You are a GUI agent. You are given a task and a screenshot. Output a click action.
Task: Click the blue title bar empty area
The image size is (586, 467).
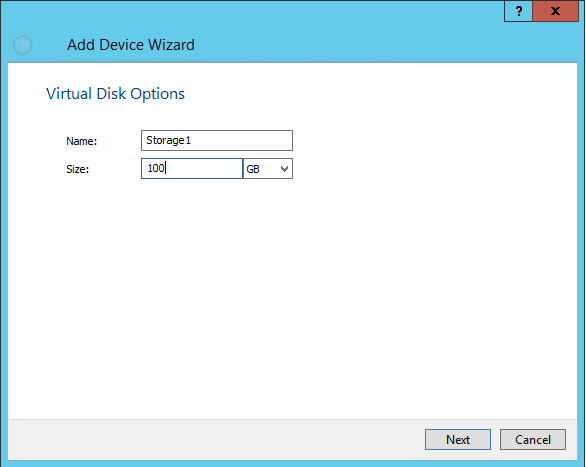[x=336, y=41]
